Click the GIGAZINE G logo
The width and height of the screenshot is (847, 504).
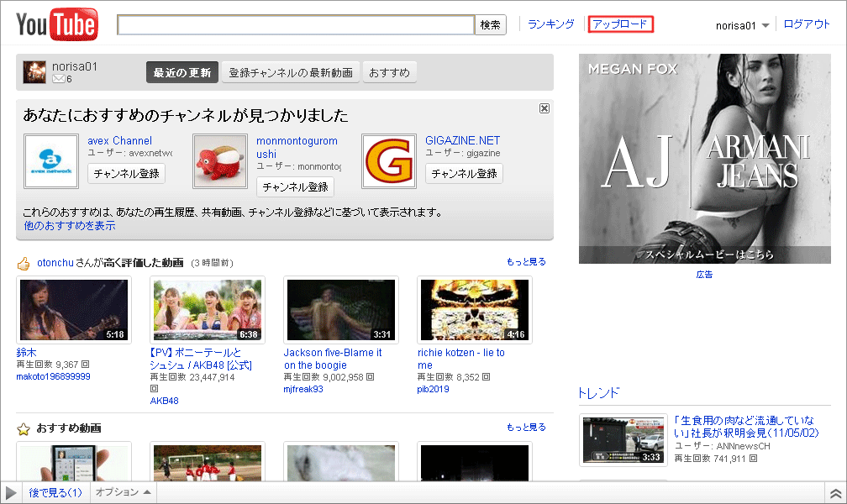389,161
